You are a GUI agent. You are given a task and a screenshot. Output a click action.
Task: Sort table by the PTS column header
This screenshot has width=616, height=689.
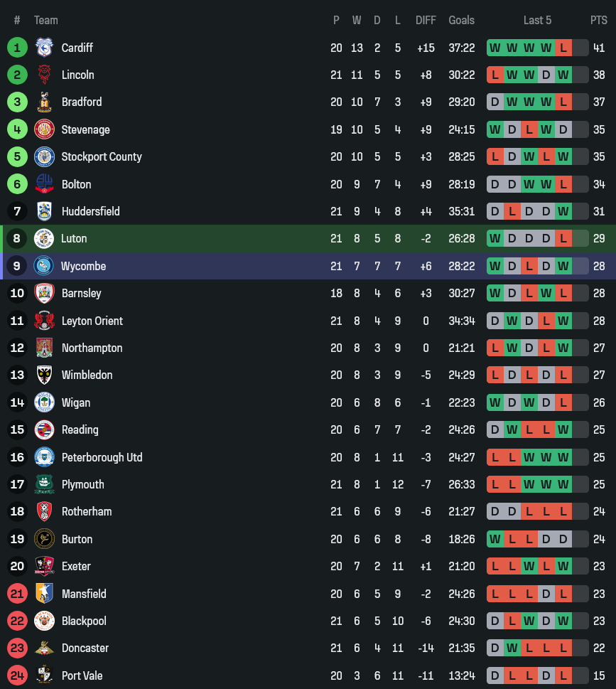pyautogui.click(x=598, y=20)
